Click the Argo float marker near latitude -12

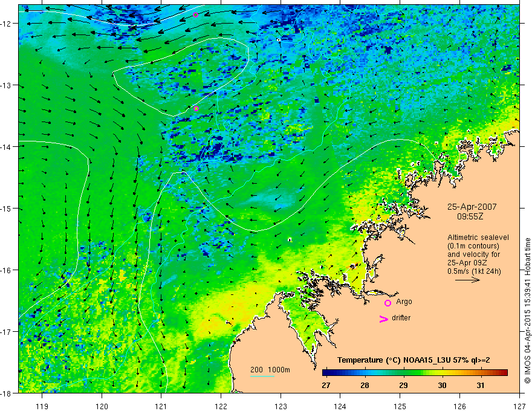[195, 15]
